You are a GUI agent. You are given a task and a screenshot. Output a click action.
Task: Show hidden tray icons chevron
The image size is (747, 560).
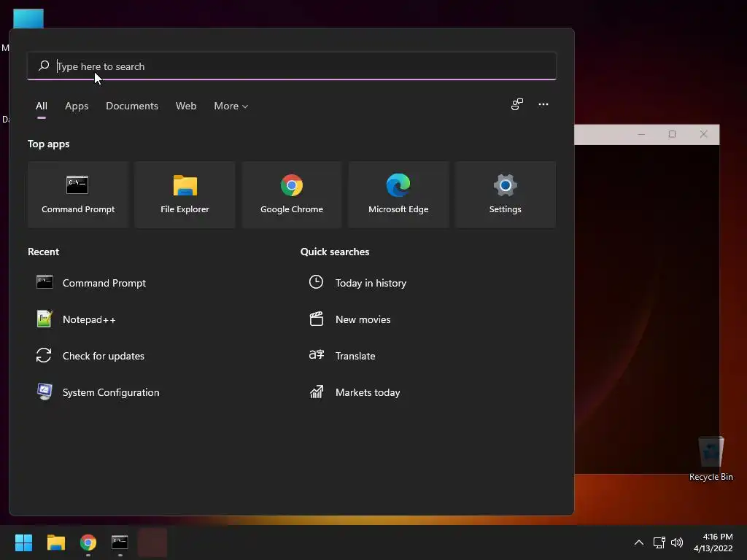tap(639, 542)
